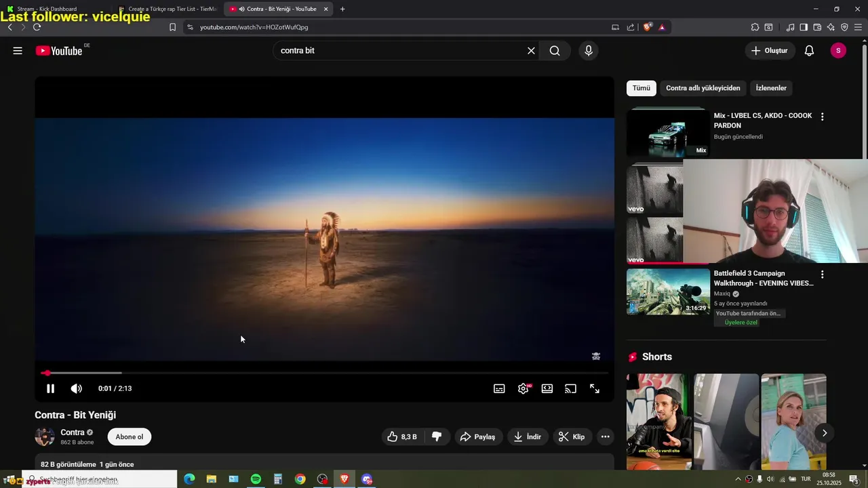Viewport: 868px width, 488px height.
Task: Seek on the video progress bar
Action: (x=325, y=373)
